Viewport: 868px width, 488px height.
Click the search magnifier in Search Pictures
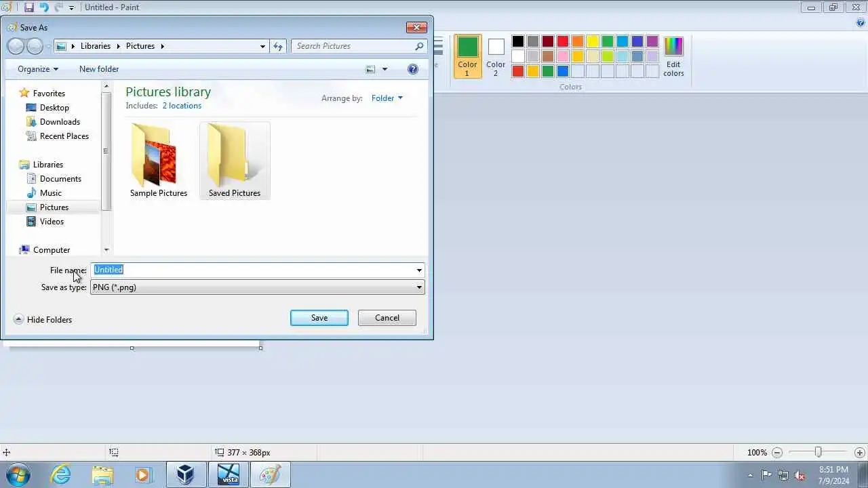point(419,46)
